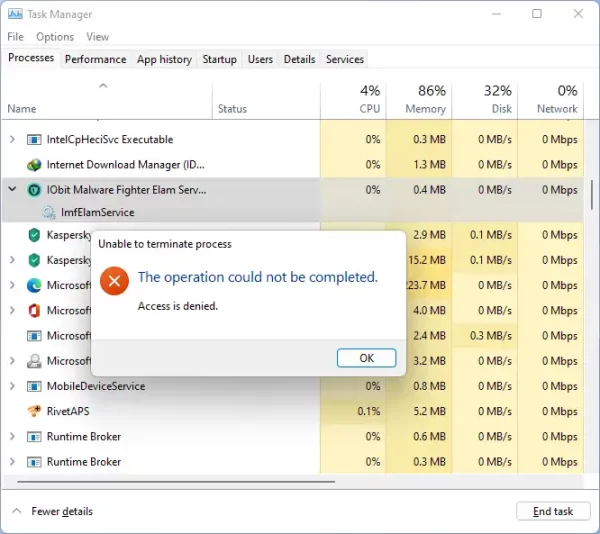Expand the second Kaspersky process group
The image size is (600, 534).
(x=12, y=260)
